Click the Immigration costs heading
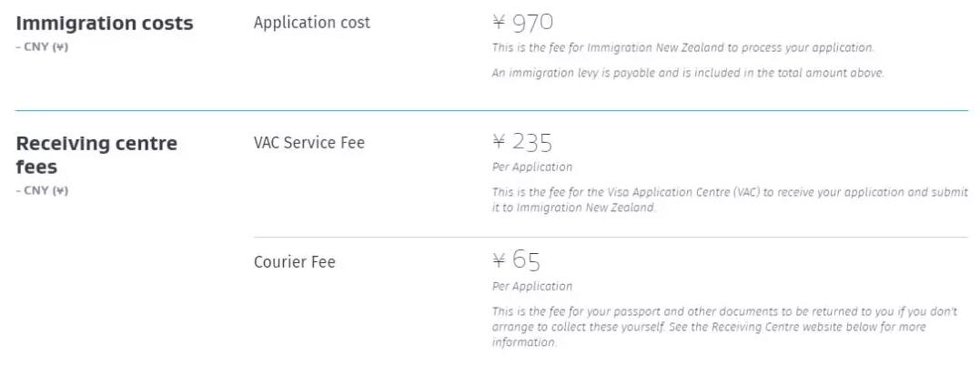 tap(105, 24)
